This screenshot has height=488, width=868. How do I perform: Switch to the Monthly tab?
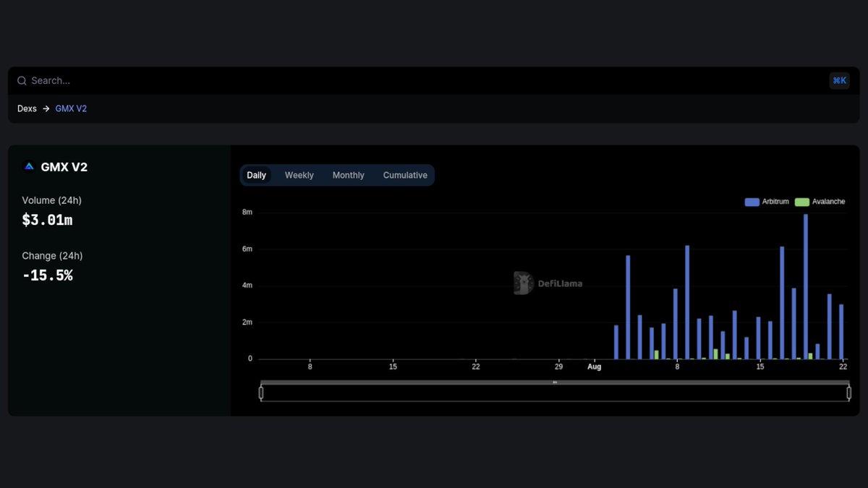(349, 175)
